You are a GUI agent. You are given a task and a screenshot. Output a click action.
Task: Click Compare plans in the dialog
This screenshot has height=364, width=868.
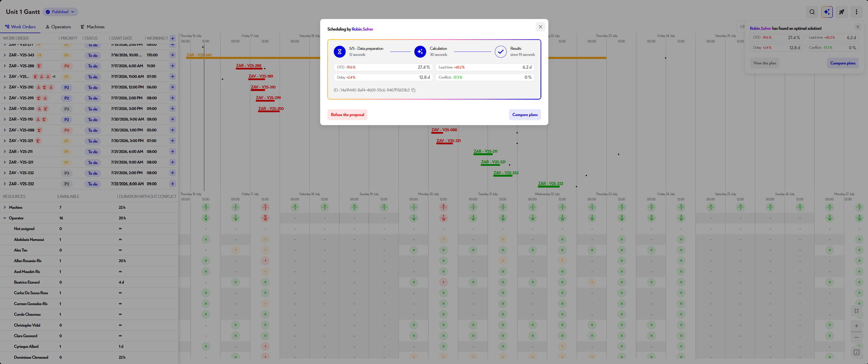(x=525, y=115)
